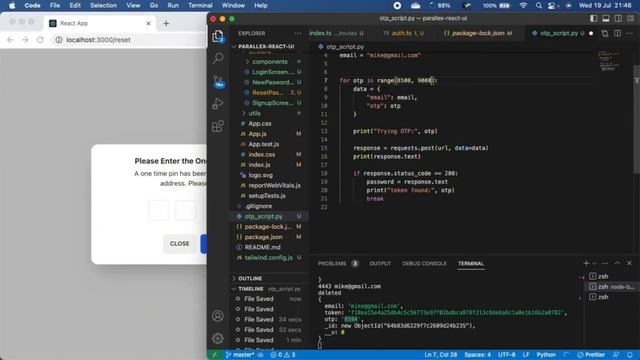Screen dimensions: 640x360
Task: Open macOS Spotlight search
Action: tap(539, 6)
